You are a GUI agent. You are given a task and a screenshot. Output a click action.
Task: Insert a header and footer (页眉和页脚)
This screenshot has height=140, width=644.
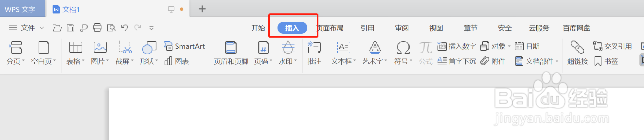click(231, 53)
